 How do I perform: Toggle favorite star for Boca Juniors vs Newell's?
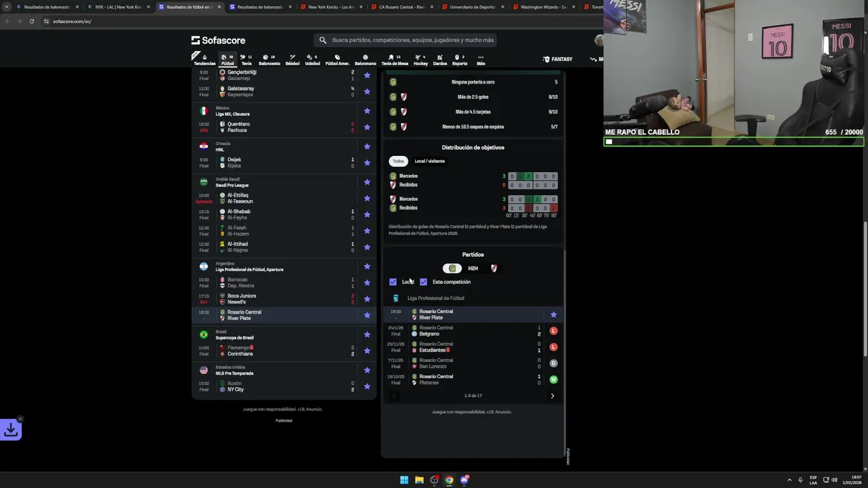[367, 299]
